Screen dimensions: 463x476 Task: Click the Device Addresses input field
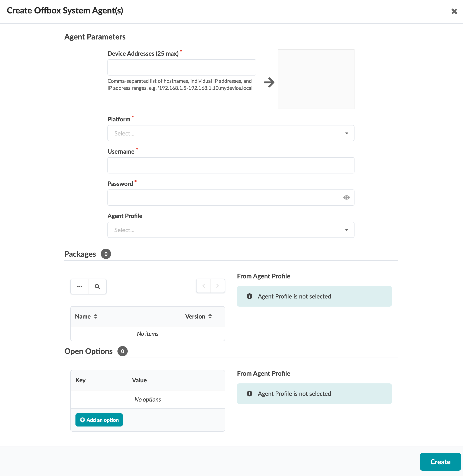tap(182, 67)
